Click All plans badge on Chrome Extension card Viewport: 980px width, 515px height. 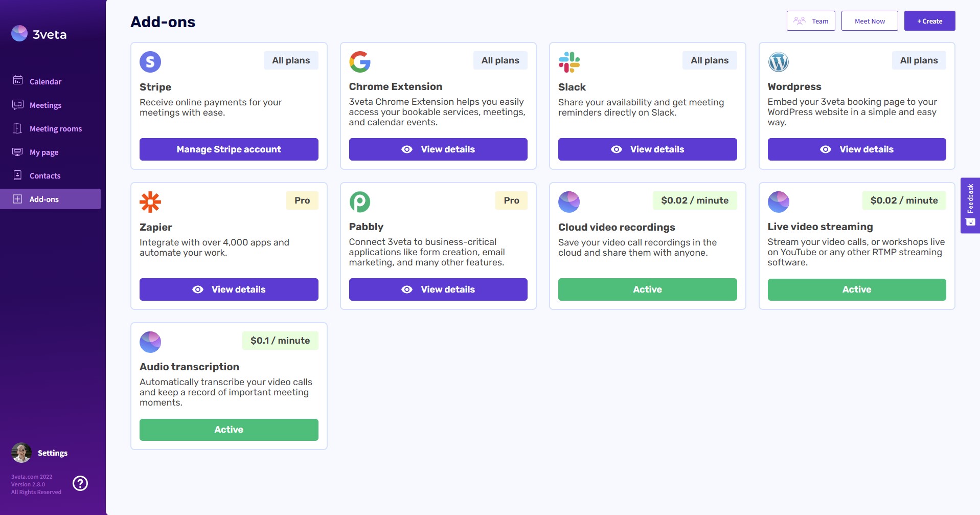500,60
